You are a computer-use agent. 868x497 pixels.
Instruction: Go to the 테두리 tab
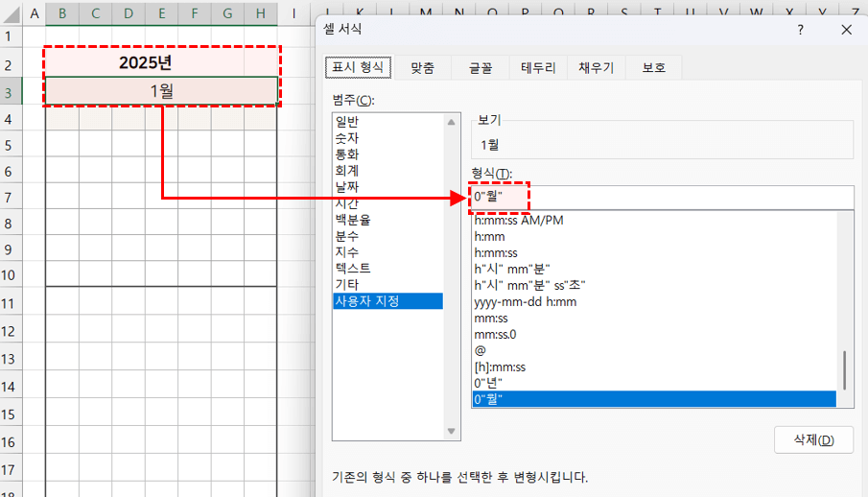click(539, 68)
